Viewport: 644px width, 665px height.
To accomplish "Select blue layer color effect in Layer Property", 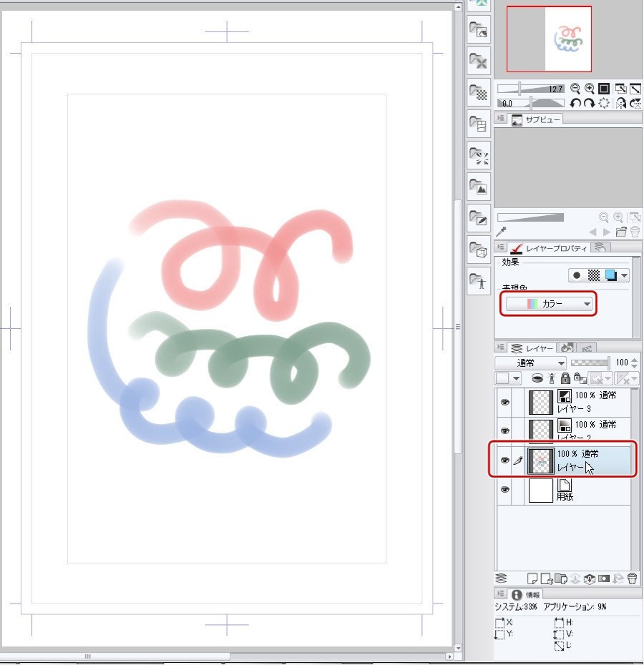I will [x=610, y=276].
